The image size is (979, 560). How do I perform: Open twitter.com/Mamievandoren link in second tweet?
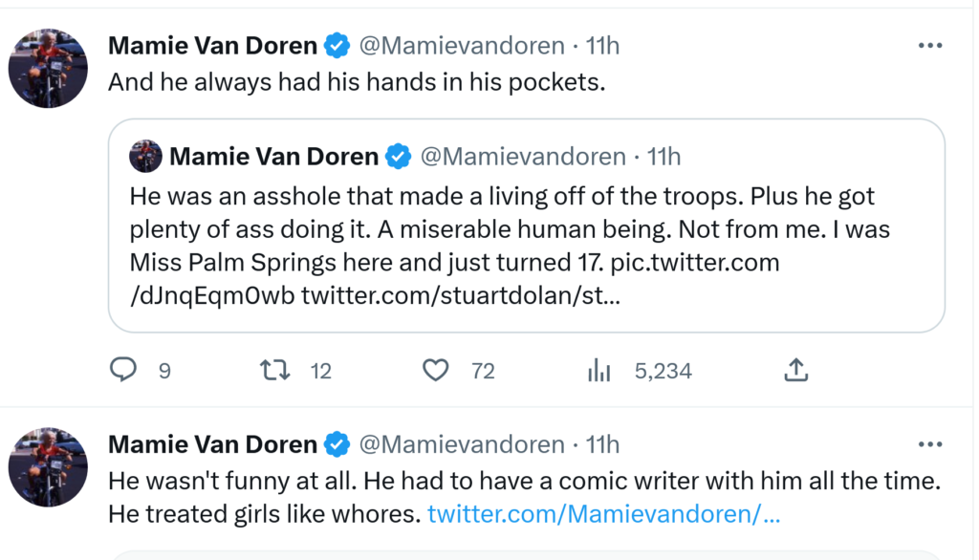pos(604,514)
